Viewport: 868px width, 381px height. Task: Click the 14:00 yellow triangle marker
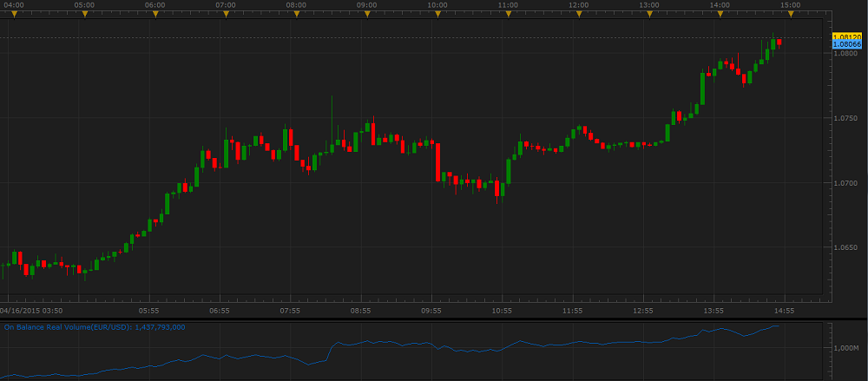pyautogui.click(x=719, y=14)
